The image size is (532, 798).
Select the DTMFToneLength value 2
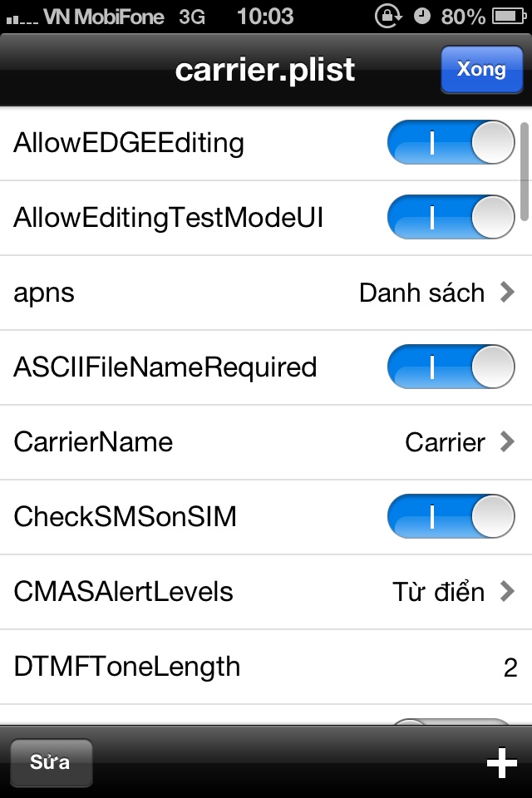[510, 667]
